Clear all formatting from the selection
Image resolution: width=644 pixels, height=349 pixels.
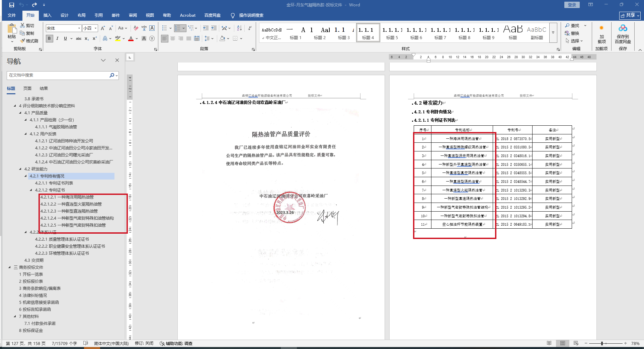(136, 28)
